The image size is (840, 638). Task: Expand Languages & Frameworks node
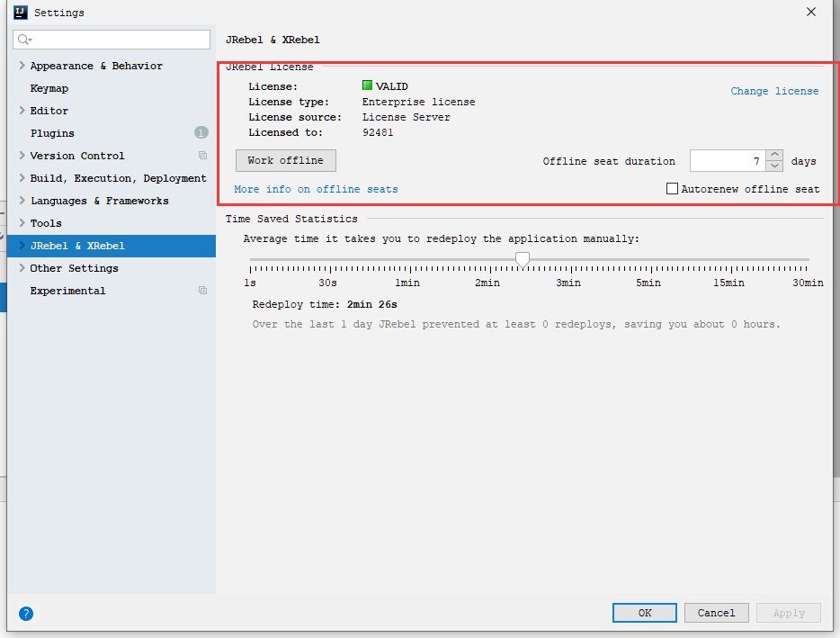coord(22,201)
